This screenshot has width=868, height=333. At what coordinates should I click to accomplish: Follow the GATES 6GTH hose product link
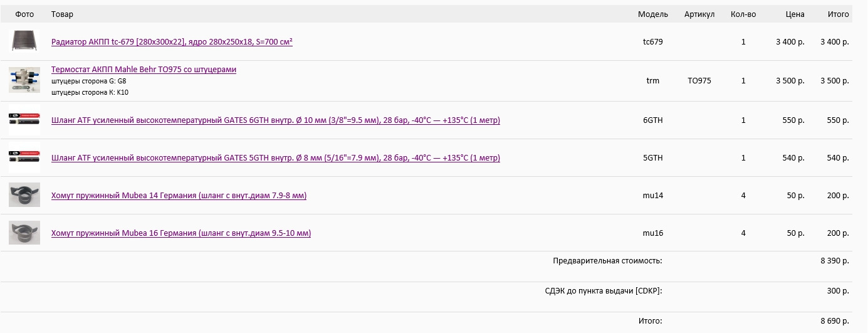[x=275, y=120]
